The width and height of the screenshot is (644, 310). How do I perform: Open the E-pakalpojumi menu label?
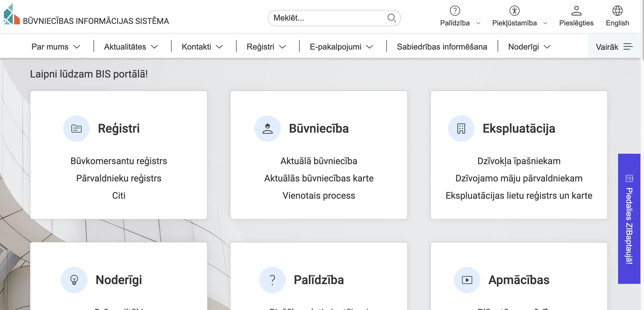click(x=335, y=47)
